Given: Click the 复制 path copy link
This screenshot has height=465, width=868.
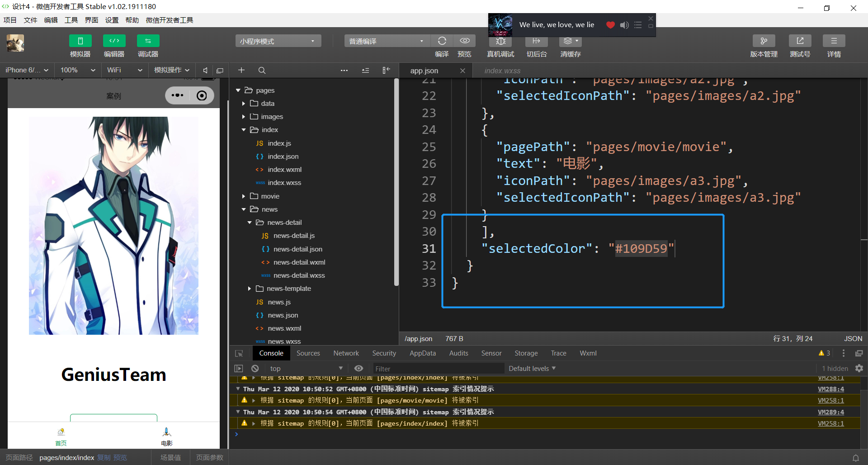Looking at the screenshot, I should click(104, 458).
